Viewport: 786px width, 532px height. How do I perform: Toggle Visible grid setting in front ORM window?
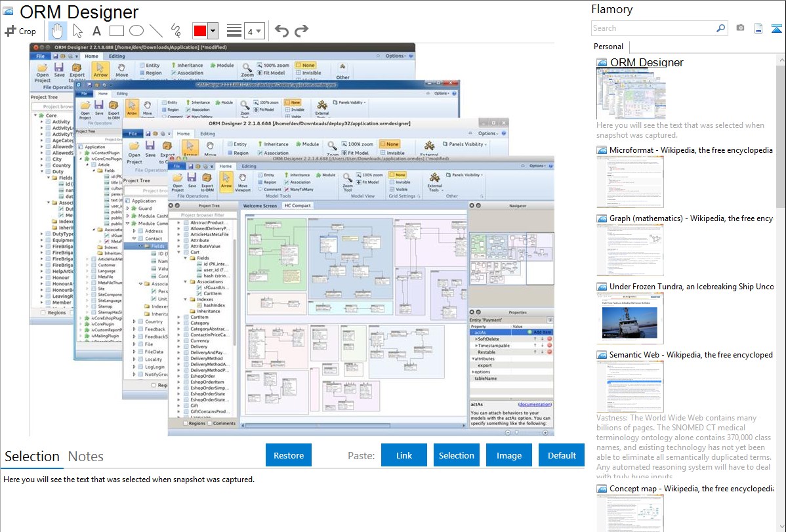(398, 189)
